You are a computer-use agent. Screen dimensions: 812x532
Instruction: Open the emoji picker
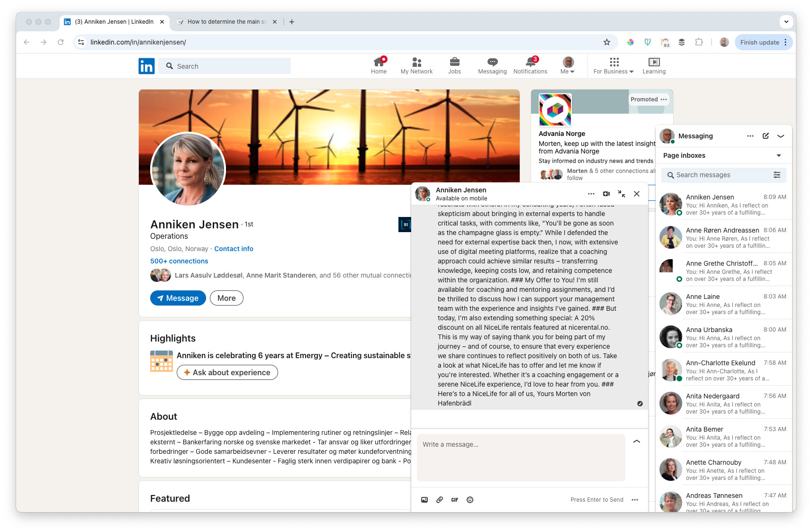click(470, 500)
